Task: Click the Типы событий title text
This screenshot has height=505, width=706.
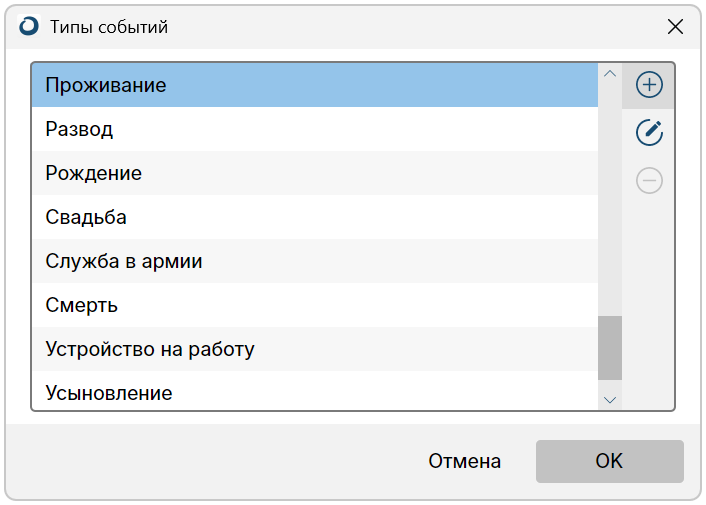Action: [109, 27]
